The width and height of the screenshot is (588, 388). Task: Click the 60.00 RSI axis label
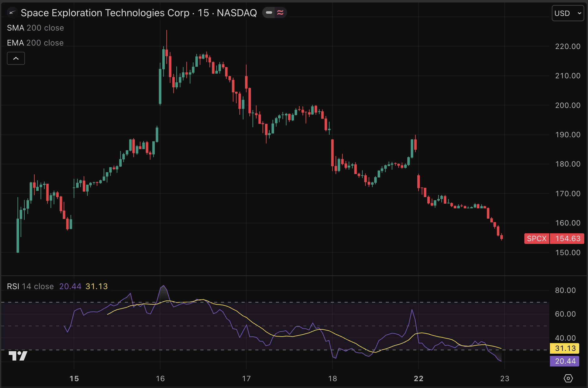coord(565,314)
